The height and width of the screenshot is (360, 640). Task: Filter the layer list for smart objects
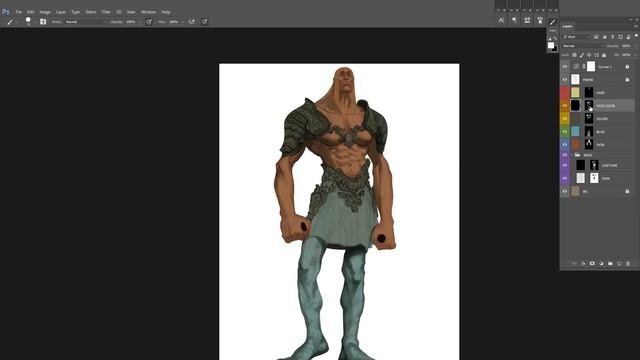629,37
